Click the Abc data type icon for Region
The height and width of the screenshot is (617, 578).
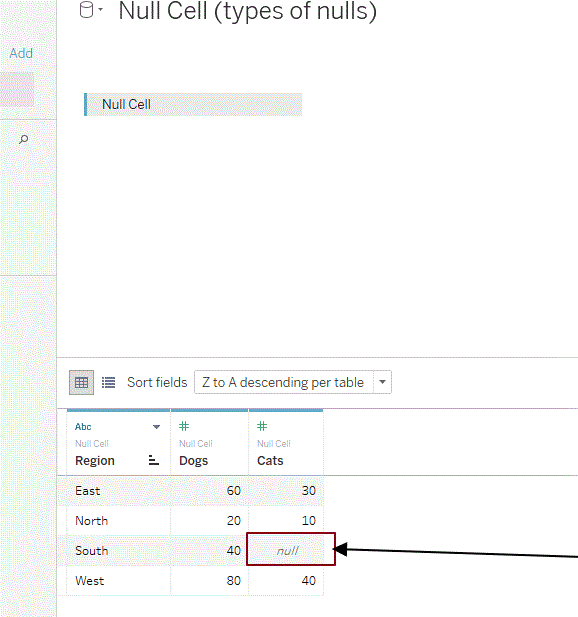(83, 427)
